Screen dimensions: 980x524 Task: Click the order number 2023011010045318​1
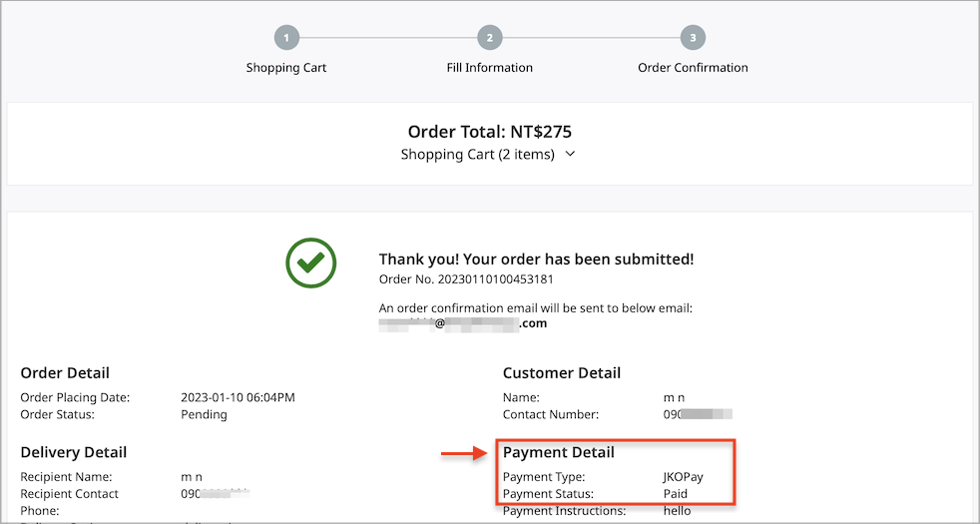(495, 278)
